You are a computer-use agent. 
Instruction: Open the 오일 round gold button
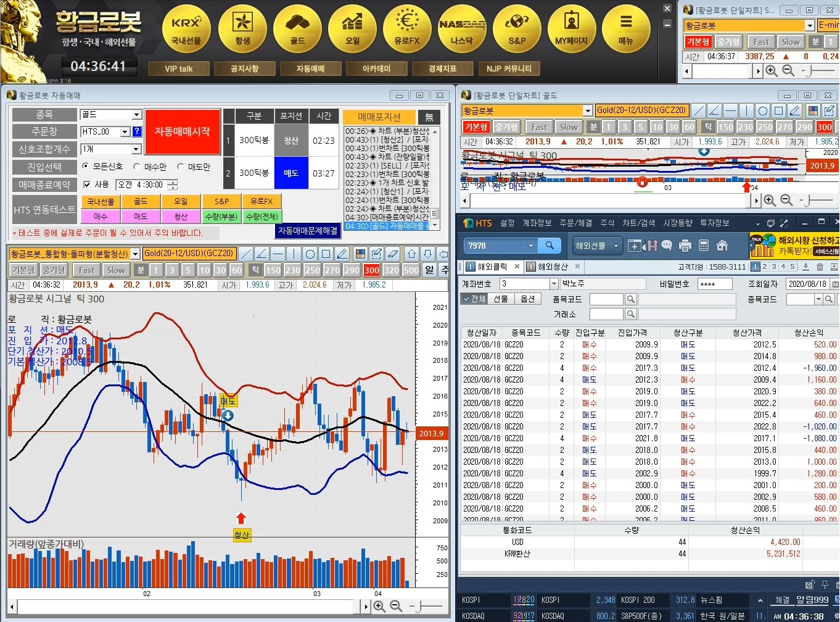tap(352, 30)
